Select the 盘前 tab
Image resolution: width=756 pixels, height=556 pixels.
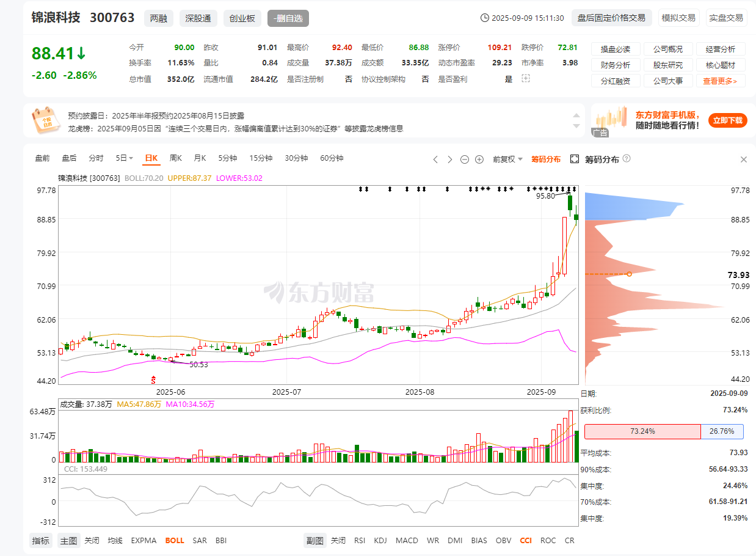(x=42, y=158)
